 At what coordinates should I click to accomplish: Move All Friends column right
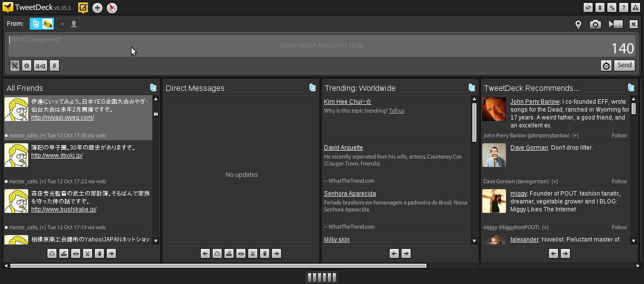pyautogui.click(x=111, y=253)
